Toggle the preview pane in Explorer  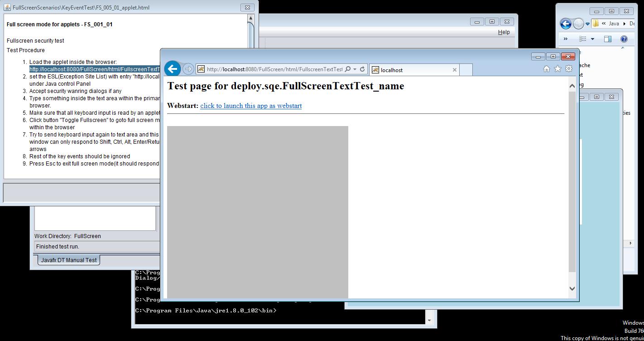[x=608, y=39]
